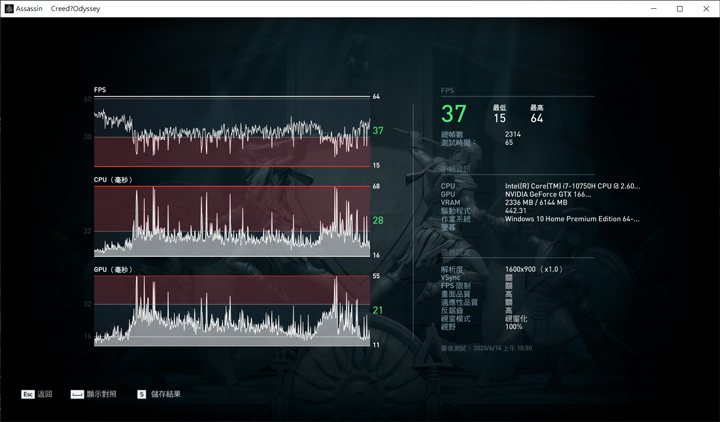Close the Assassin Creed Odyssey window
This screenshot has width=720, height=422.
click(706, 9)
